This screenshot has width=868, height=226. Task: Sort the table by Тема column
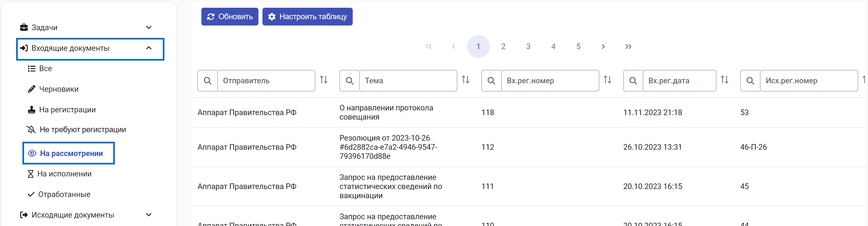[466, 80]
